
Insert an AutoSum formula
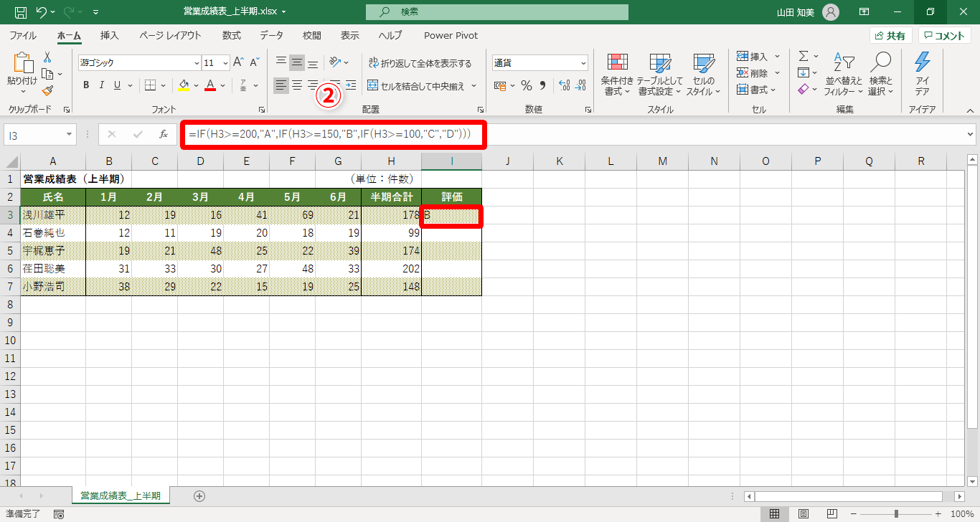[804, 56]
